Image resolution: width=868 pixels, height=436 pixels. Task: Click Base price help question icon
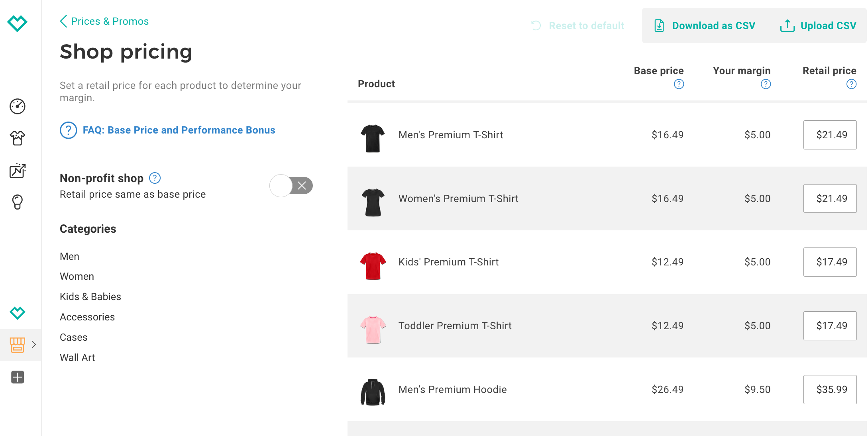tap(679, 84)
